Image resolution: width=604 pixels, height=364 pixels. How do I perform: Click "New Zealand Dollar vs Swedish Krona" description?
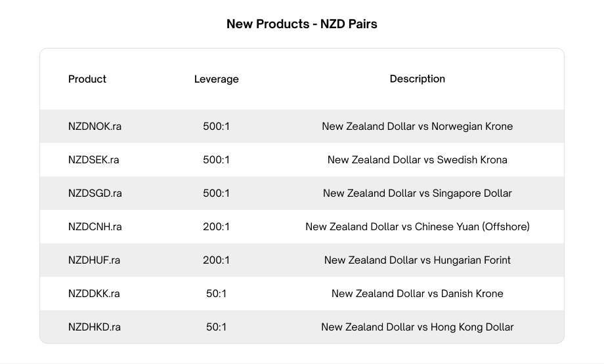(417, 160)
